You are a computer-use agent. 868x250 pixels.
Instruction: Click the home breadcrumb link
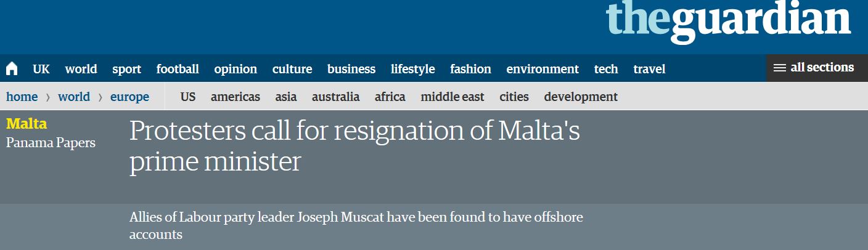pyautogui.click(x=22, y=97)
